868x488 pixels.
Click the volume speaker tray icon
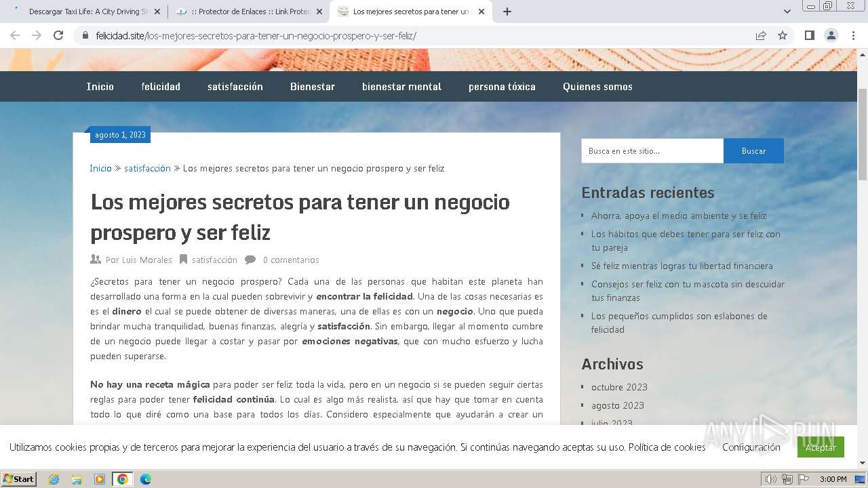(x=770, y=479)
